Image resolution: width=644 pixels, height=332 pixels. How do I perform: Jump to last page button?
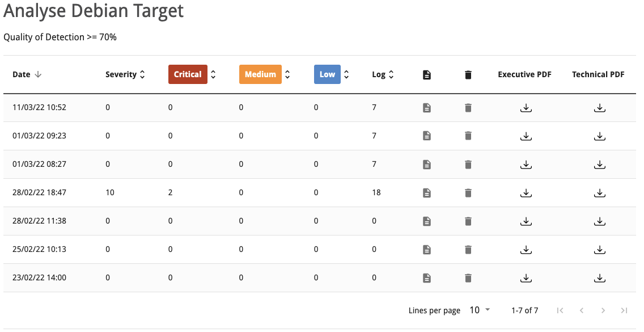pyautogui.click(x=624, y=310)
